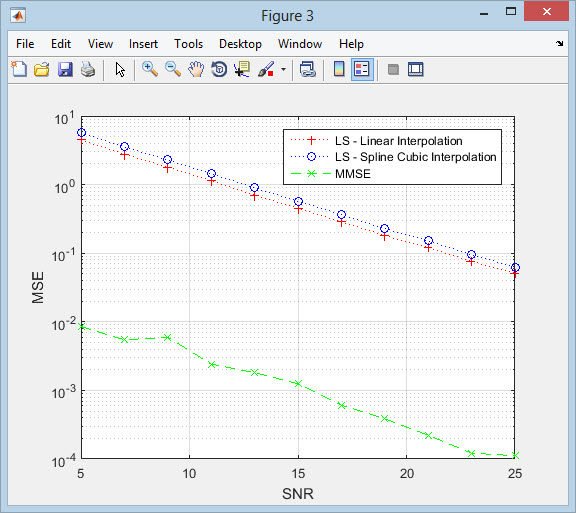The image size is (576, 513).
Task: Click the Show Plot Tools and dock icon
Action: (416, 69)
